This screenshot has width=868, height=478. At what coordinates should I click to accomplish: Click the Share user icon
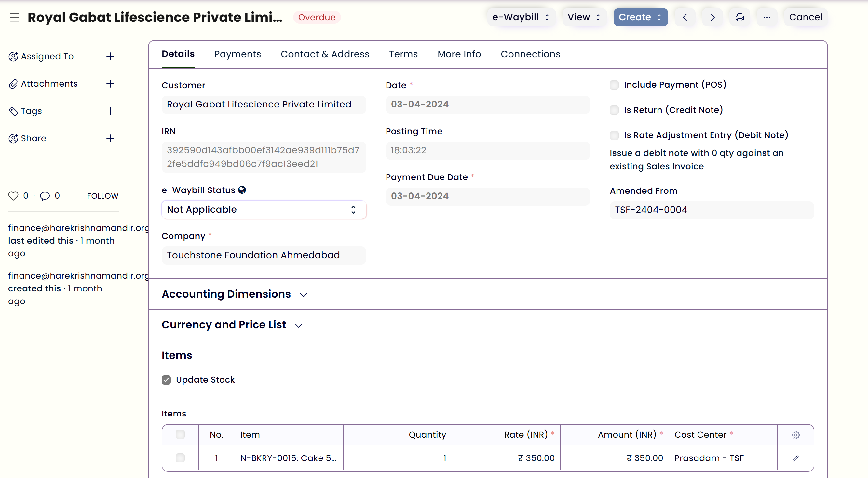click(x=13, y=138)
